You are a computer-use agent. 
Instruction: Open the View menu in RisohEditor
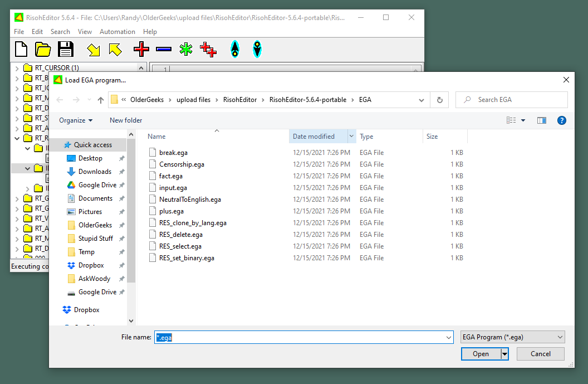pyautogui.click(x=85, y=32)
